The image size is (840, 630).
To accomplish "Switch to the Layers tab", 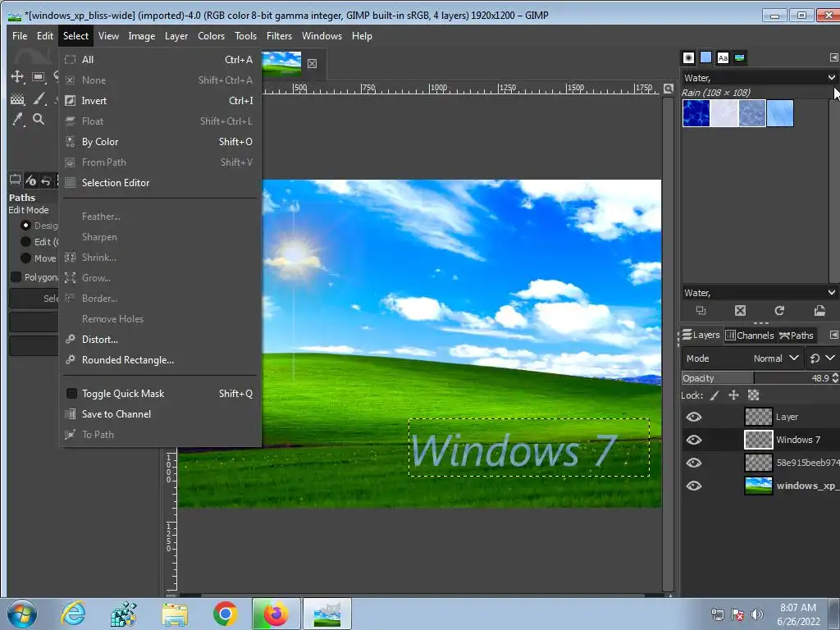I will coord(701,336).
